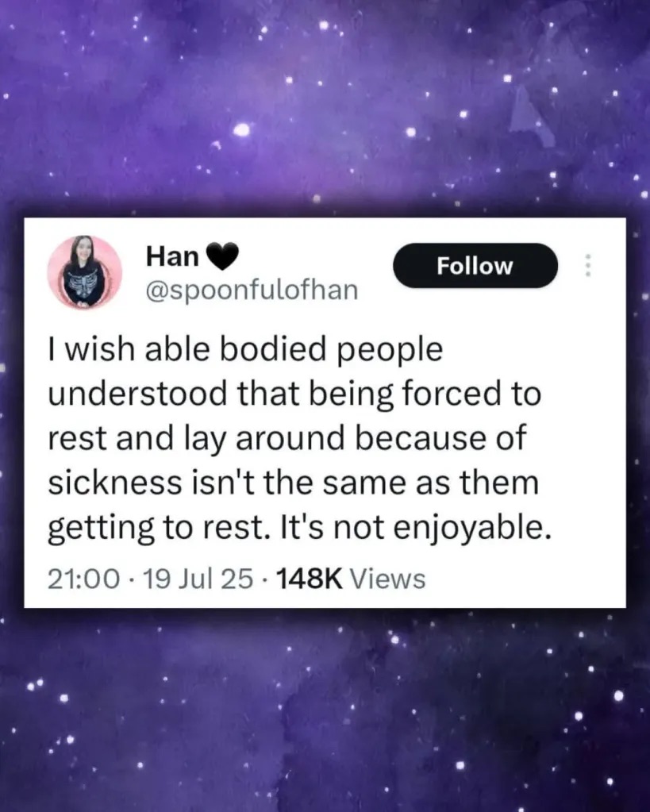The width and height of the screenshot is (650, 812).
Task: Click the purple galaxy background below the tweet
Action: click(325, 710)
